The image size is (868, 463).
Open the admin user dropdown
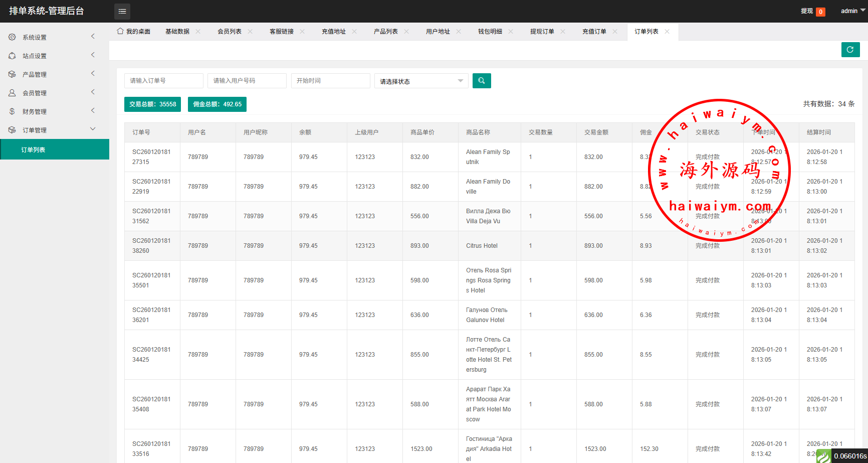tap(852, 11)
